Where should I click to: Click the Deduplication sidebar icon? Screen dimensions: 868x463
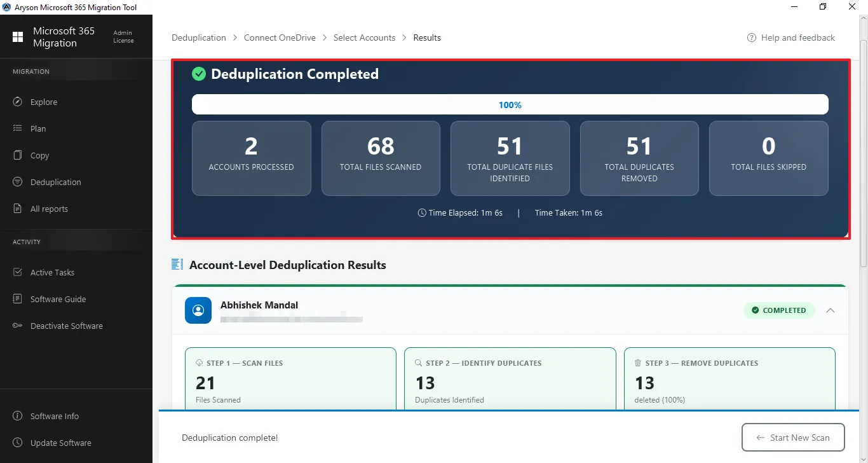pyautogui.click(x=18, y=182)
